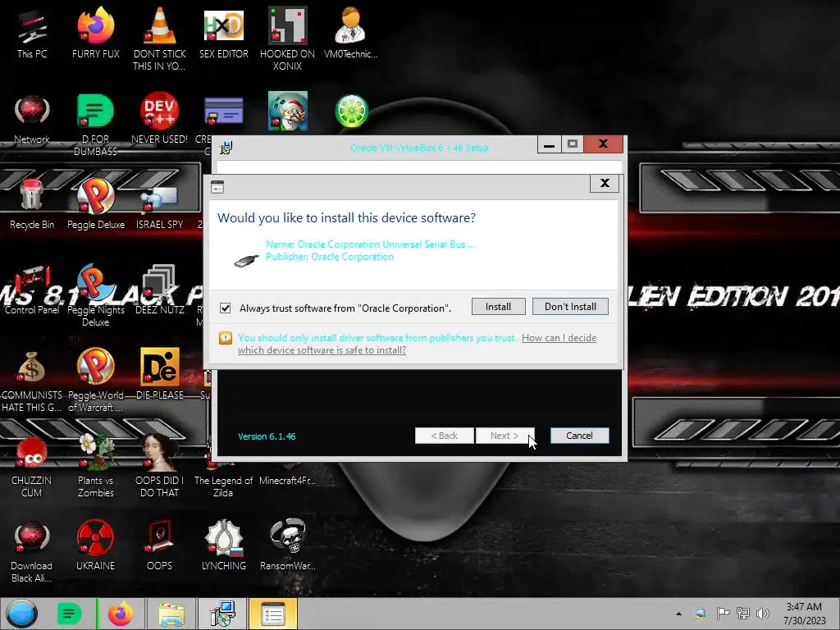The height and width of the screenshot is (630, 840).
Task: Click the yellow warning shield icon
Action: point(226,338)
